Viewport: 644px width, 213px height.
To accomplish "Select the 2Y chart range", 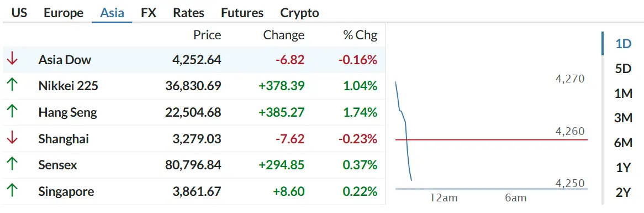I will point(623,193).
